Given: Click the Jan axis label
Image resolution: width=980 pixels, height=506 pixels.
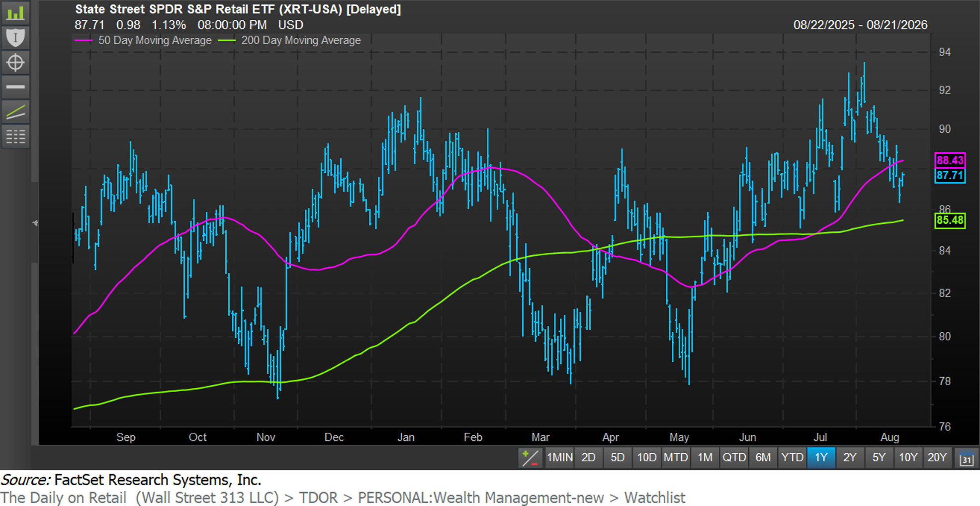Looking at the screenshot, I should point(406,437).
